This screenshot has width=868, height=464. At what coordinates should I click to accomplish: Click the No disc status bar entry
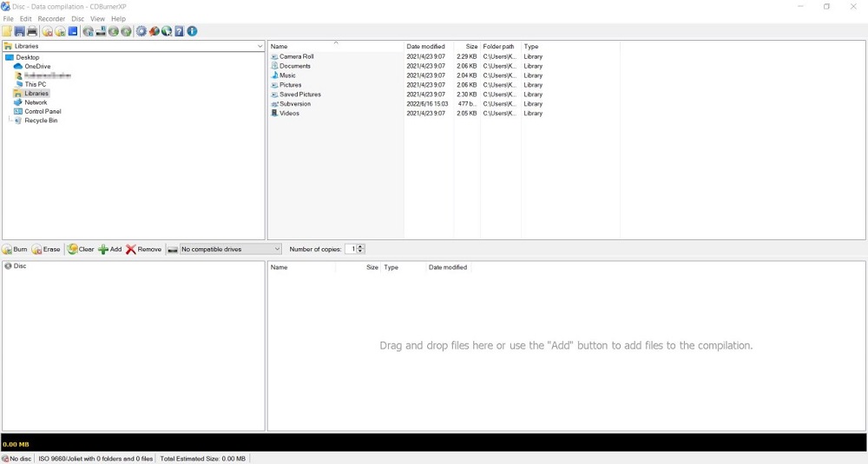(x=17, y=459)
